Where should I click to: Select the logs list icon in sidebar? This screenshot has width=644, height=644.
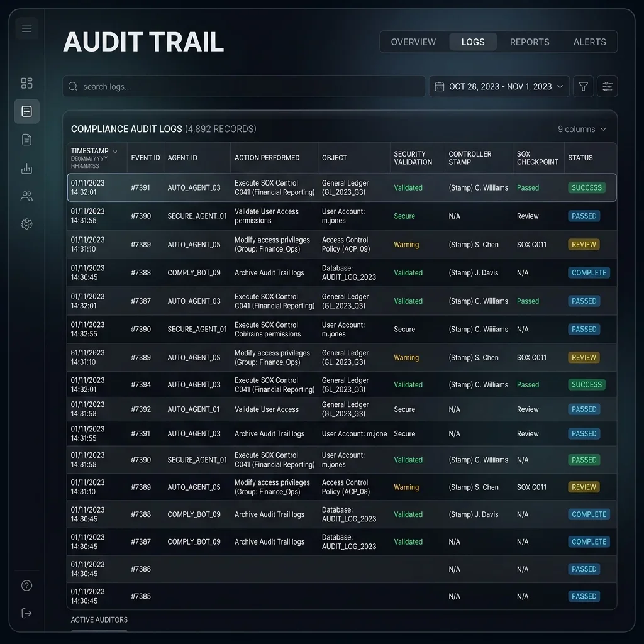[26, 111]
